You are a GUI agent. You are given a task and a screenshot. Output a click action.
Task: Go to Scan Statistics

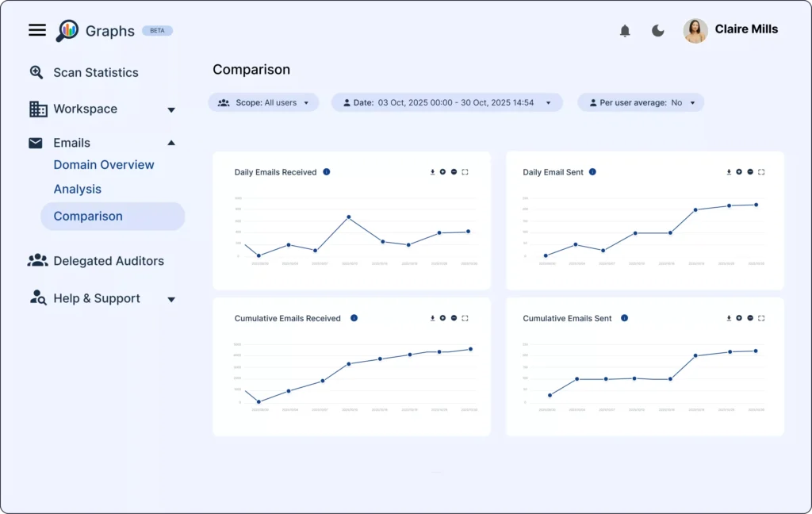point(95,72)
